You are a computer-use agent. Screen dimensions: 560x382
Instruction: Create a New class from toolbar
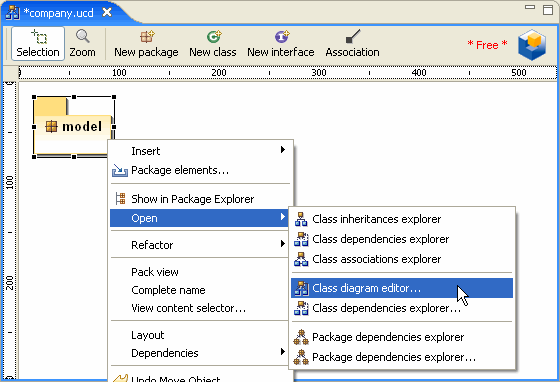(x=213, y=44)
